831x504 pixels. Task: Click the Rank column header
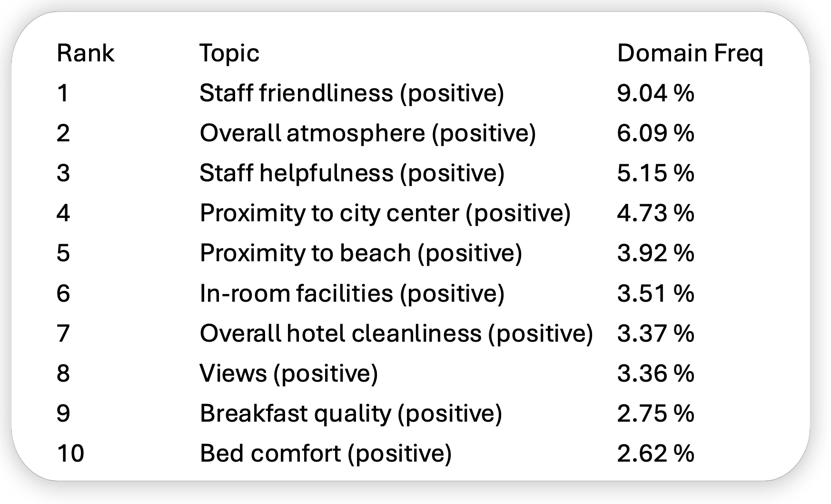85,53
